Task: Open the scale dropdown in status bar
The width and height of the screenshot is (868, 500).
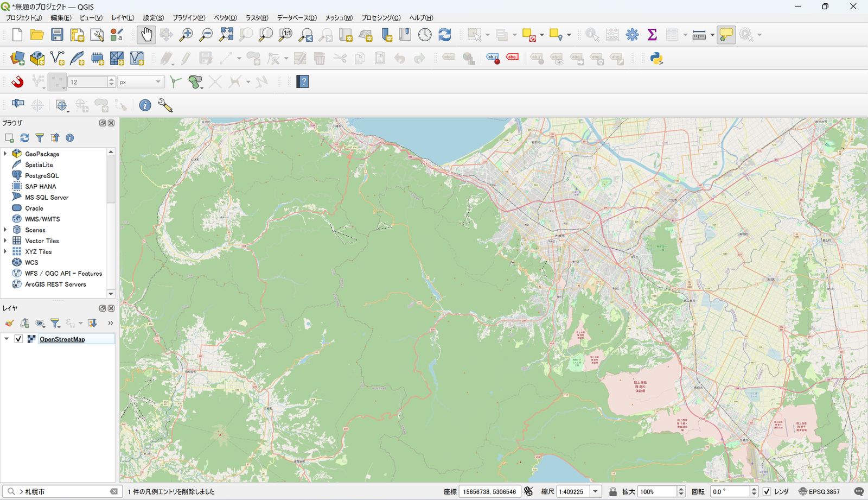Action: [x=595, y=491]
